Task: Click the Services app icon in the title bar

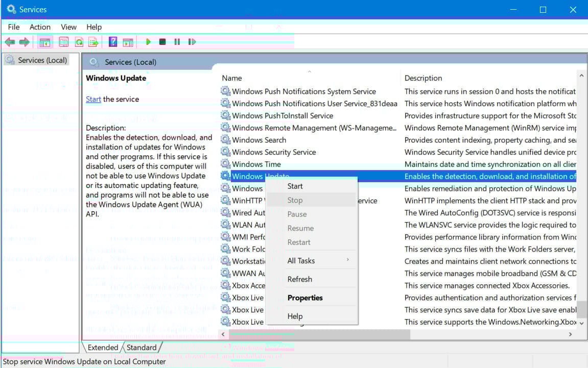Action: (11, 9)
